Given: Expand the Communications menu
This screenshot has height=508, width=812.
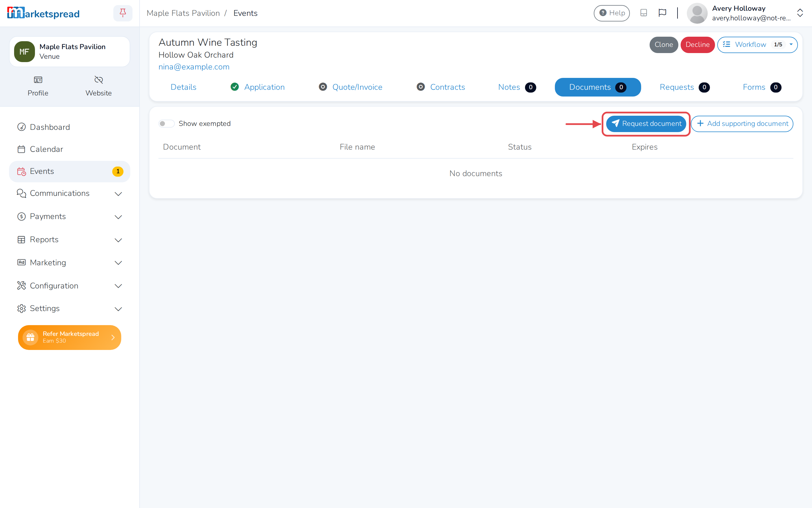Looking at the screenshot, I should click(x=69, y=194).
